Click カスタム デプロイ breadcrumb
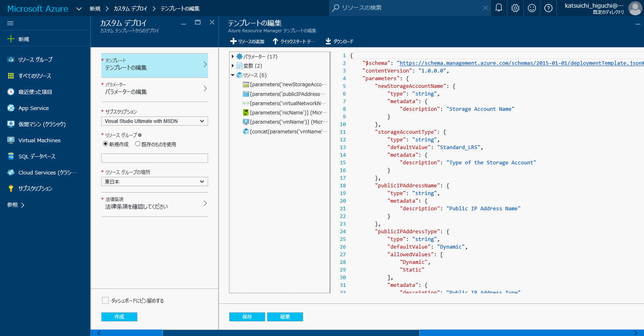644x336 pixels. 130,8
